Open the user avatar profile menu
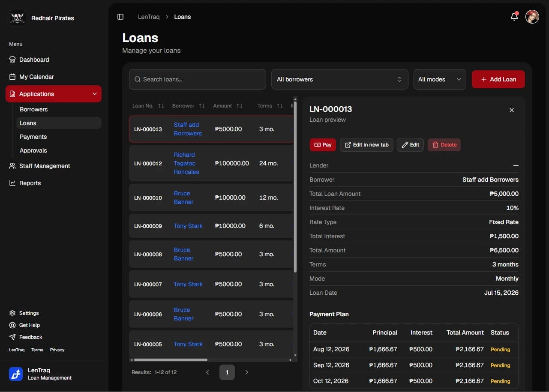The height and width of the screenshot is (392, 549). (532, 17)
